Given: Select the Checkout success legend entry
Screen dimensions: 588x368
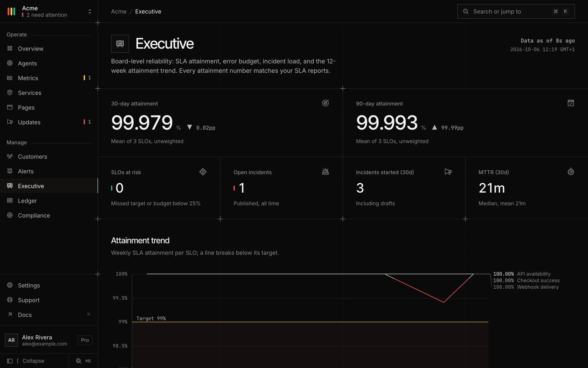Looking at the screenshot, I should [x=526, y=280].
